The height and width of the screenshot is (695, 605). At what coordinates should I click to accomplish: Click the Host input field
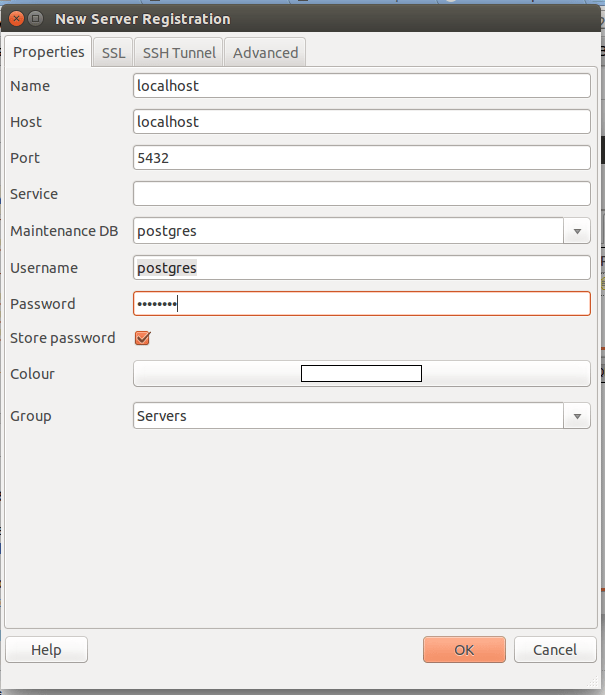[x=362, y=121]
